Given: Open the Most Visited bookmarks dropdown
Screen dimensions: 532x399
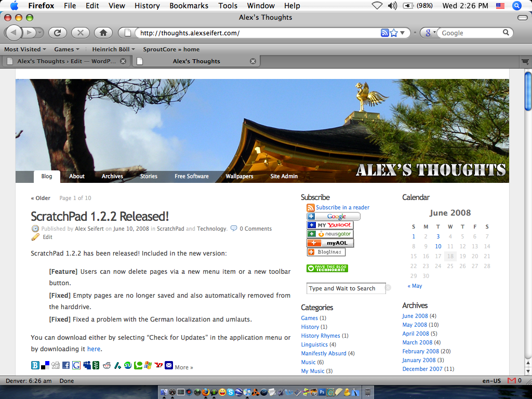Looking at the screenshot, I should pyautogui.click(x=25, y=49).
